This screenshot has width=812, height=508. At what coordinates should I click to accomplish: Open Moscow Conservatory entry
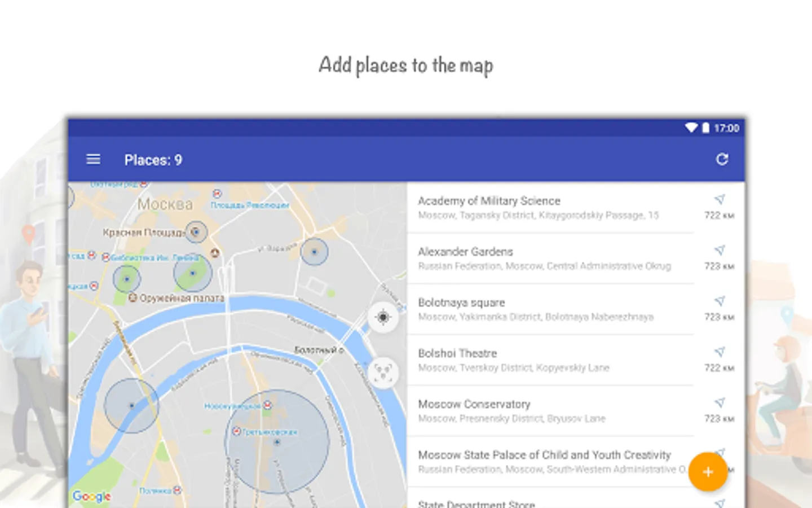[576, 410]
